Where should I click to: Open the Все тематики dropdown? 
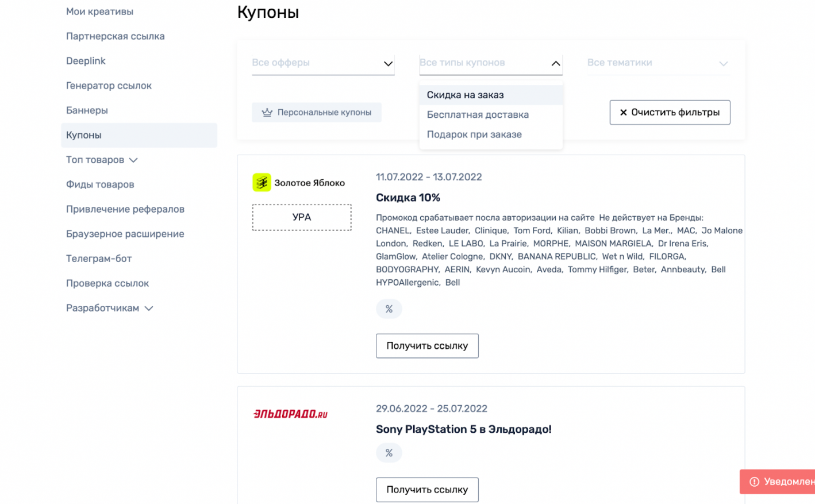pyautogui.click(x=659, y=63)
